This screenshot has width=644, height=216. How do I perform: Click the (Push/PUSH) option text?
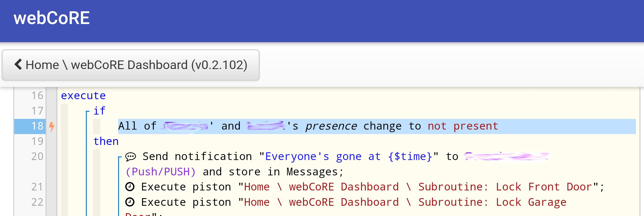tap(160, 172)
